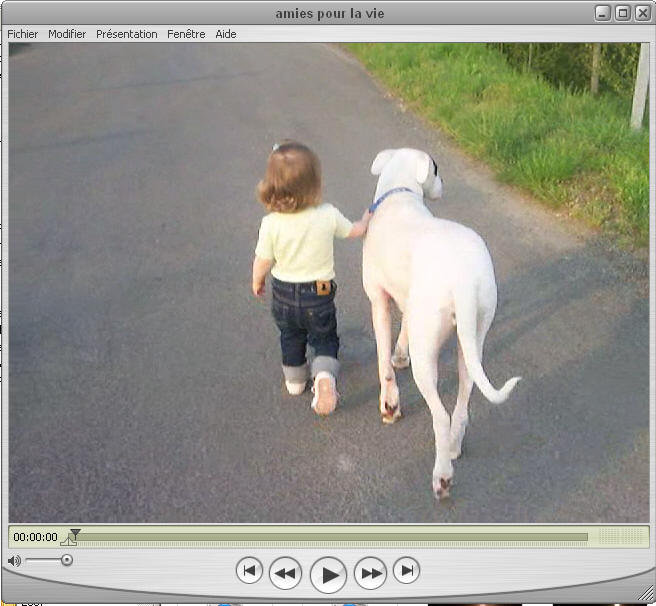Image resolution: width=656 pixels, height=606 pixels.
Task: Open the Fichier menu
Action: pyautogui.click(x=23, y=34)
